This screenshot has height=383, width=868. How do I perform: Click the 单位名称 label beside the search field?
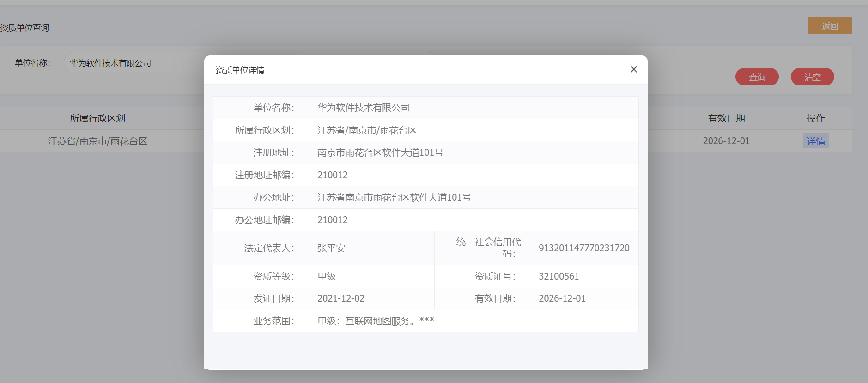coord(32,63)
